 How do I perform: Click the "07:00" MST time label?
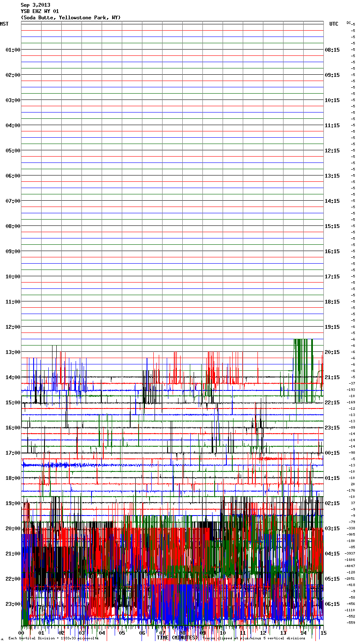[x=13, y=201]
